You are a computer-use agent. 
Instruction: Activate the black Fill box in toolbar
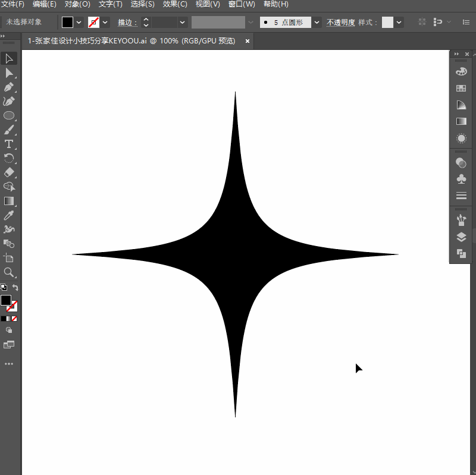point(6,300)
